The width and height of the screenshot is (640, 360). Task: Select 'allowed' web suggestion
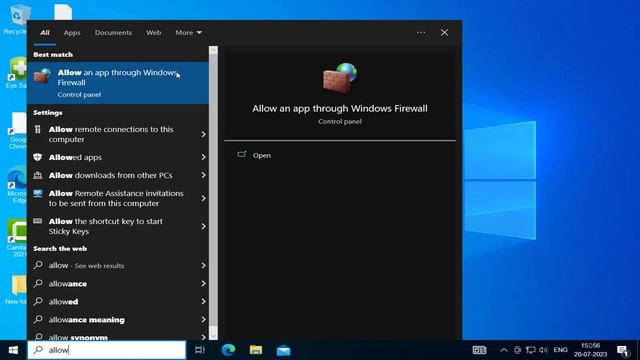click(118, 302)
